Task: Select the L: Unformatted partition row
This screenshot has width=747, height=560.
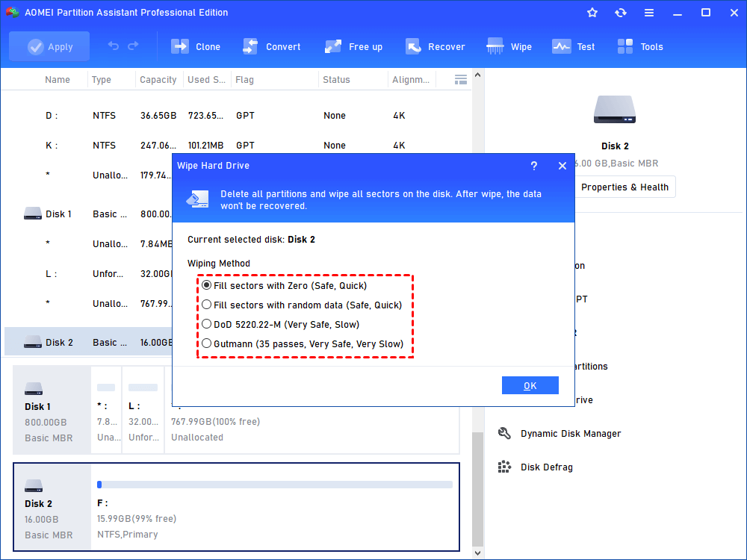Action: pos(89,274)
